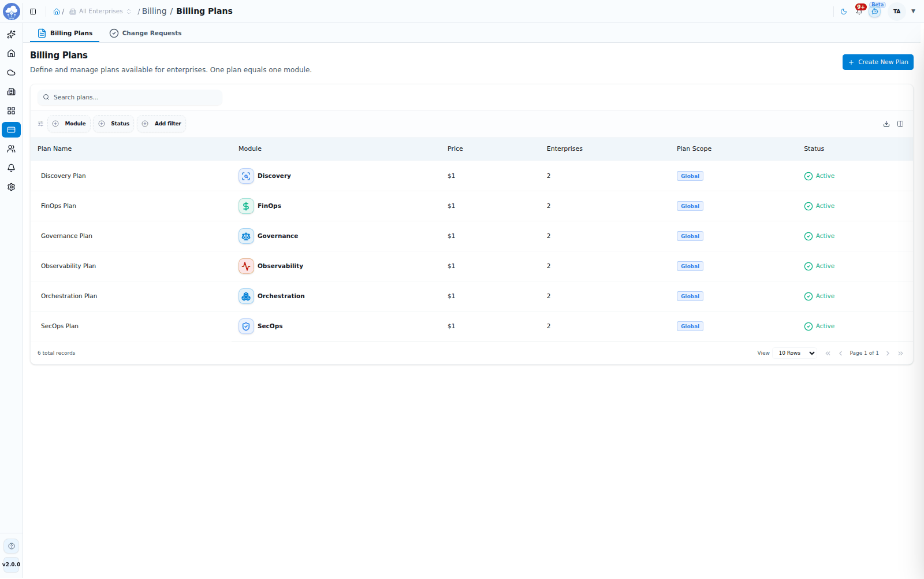Click the SecOps shield module icon
924x579 pixels.
click(246, 326)
